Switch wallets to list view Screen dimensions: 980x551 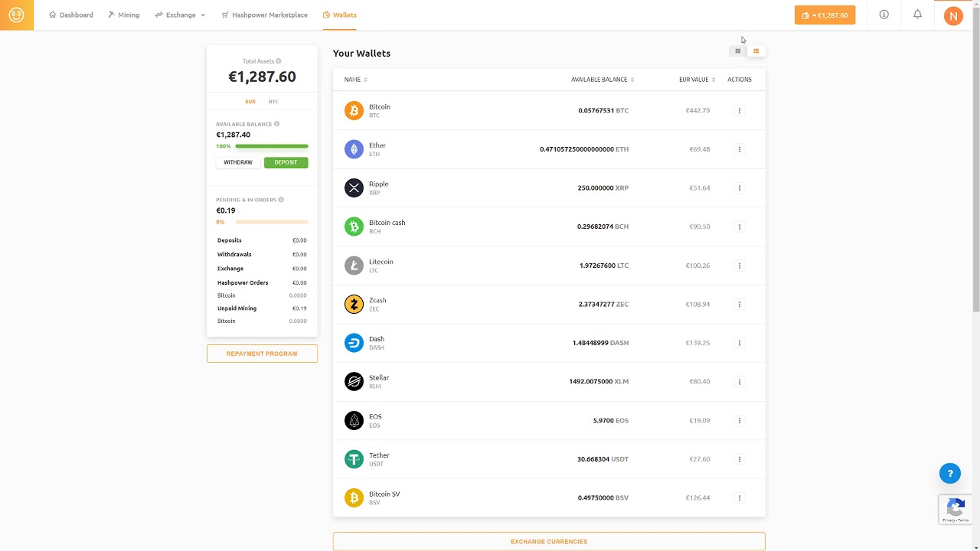[x=756, y=51]
